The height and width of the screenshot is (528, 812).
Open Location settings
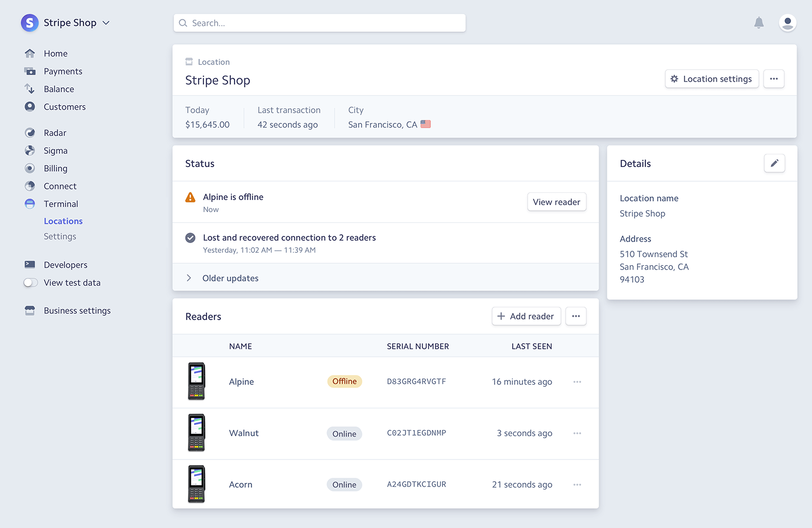[712, 79]
